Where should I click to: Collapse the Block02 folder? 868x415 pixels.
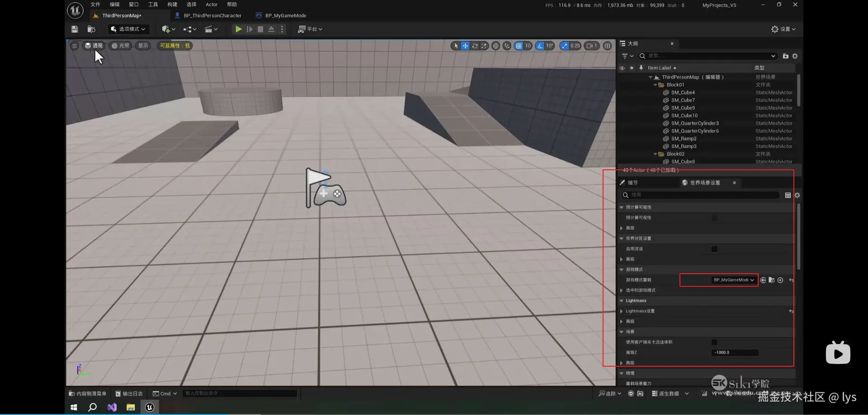[x=656, y=154]
